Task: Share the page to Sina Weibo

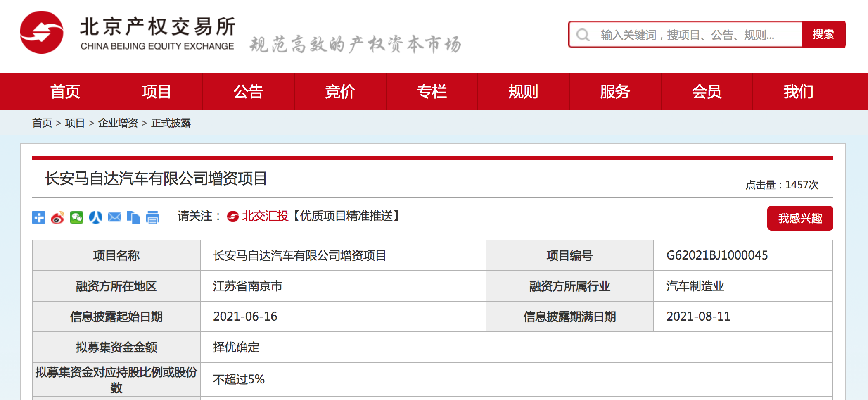Action: coord(58,217)
